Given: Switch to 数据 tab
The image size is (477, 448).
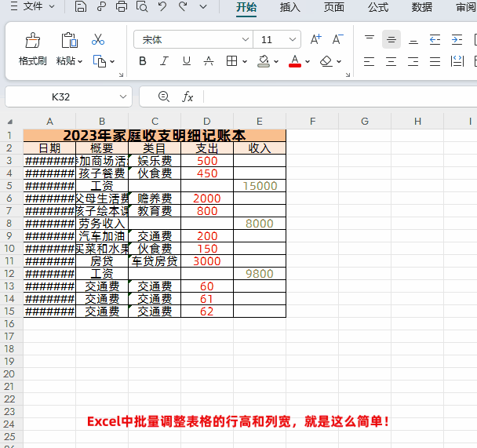Looking at the screenshot, I should [421, 7].
